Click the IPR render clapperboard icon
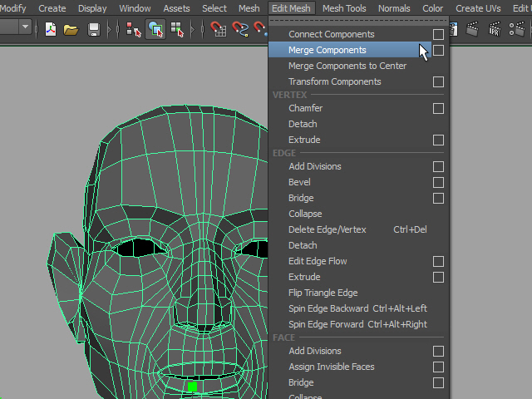 [x=495, y=29]
